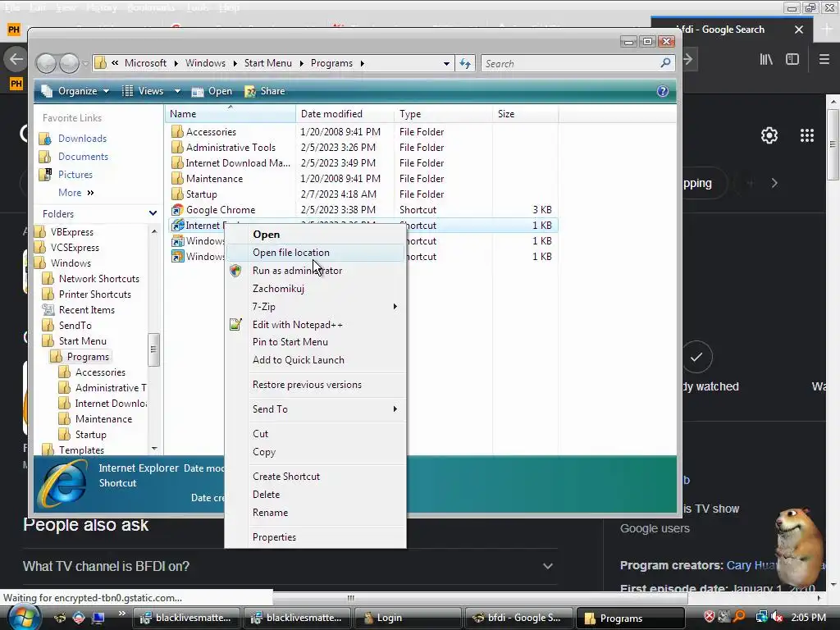Click the Programs breadcrumb segment

(331, 63)
